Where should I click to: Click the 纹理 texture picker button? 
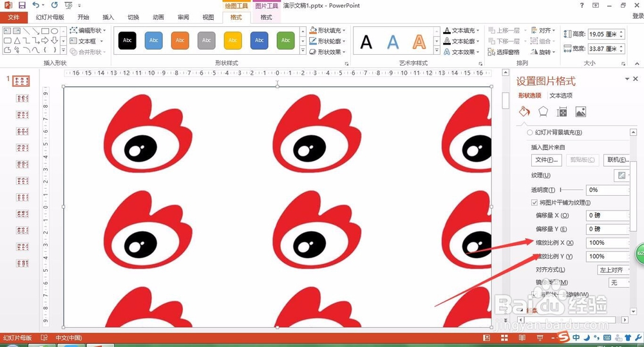[x=622, y=175]
